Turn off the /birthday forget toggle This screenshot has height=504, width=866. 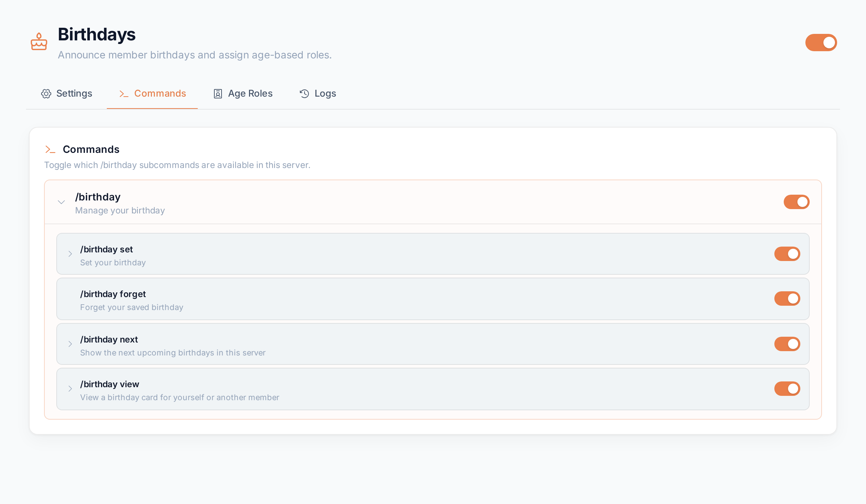point(787,299)
